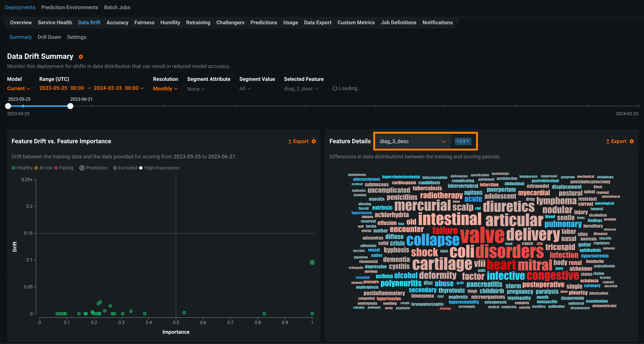644x344 pixels.
Task: Open the Drill Down sub-tab
Action: point(49,37)
